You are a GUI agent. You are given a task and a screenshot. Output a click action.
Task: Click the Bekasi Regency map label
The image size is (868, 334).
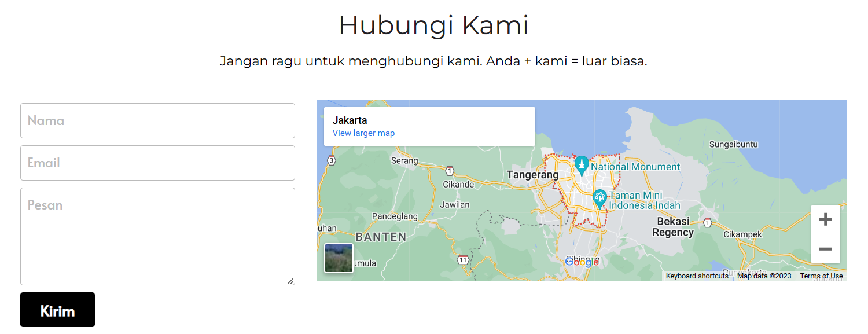pyautogui.click(x=673, y=227)
